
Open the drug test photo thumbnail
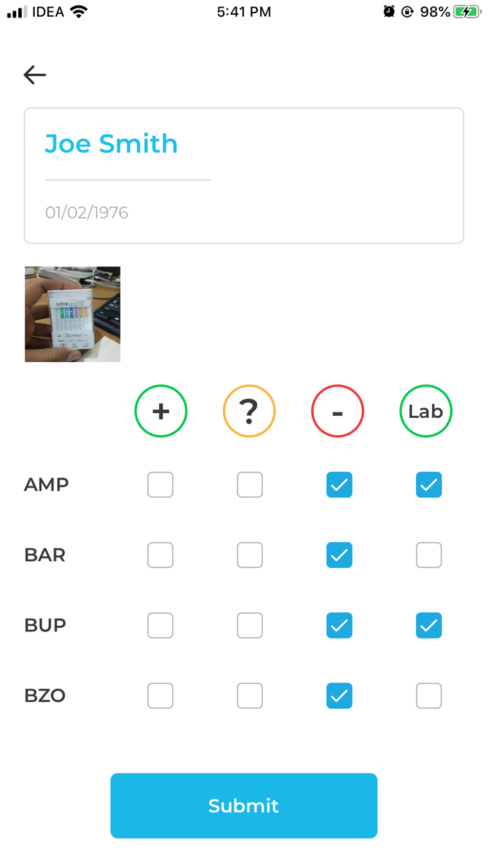(73, 314)
